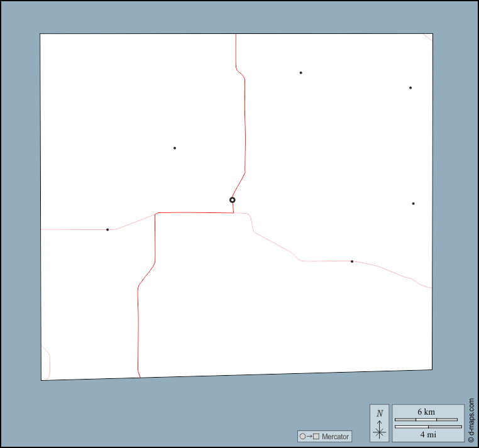This screenshot has height=448, width=479.
Task: Click the '4 mi' scale text
Action: 428,434
